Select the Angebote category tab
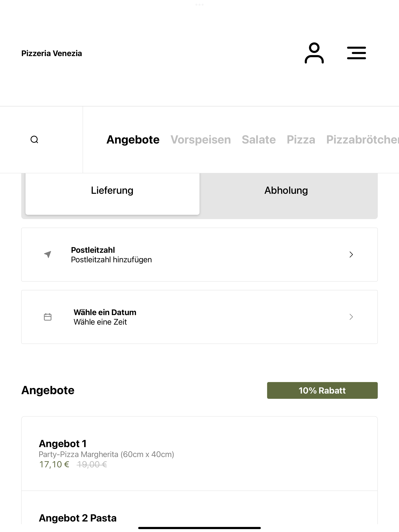This screenshot has width=399, height=532. (133, 139)
